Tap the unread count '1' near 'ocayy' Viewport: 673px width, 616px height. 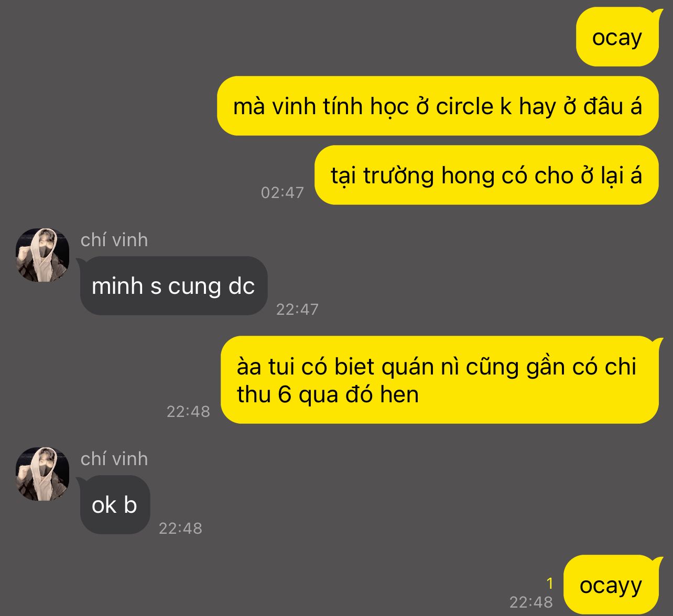(550, 584)
